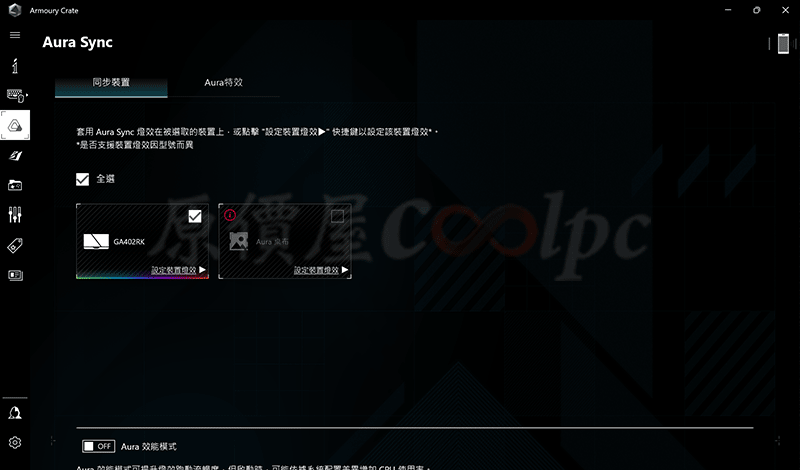The height and width of the screenshot is (470, 800).
Task: Click the phone device icon at top right
Action: 783,43
